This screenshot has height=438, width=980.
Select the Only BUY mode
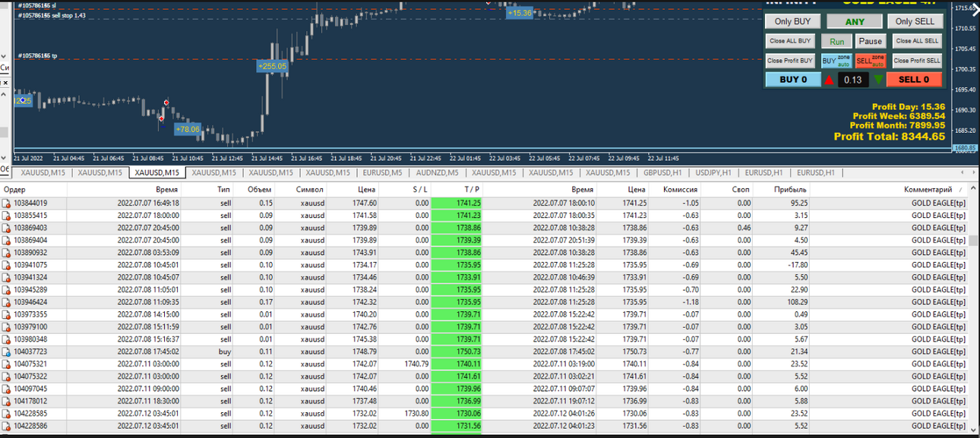[792, 21]
